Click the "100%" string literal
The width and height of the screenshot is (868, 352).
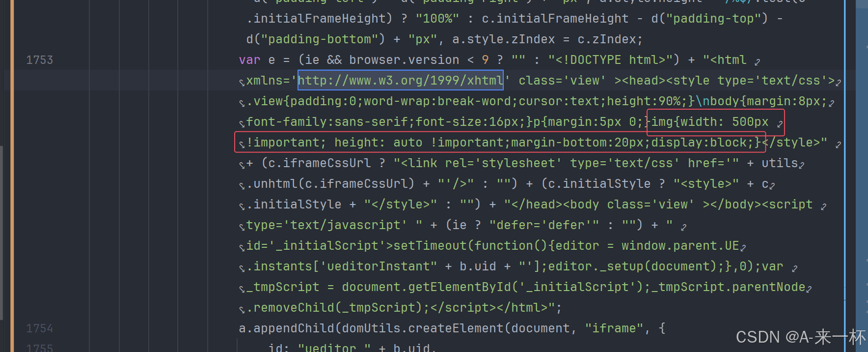[437, 18]
